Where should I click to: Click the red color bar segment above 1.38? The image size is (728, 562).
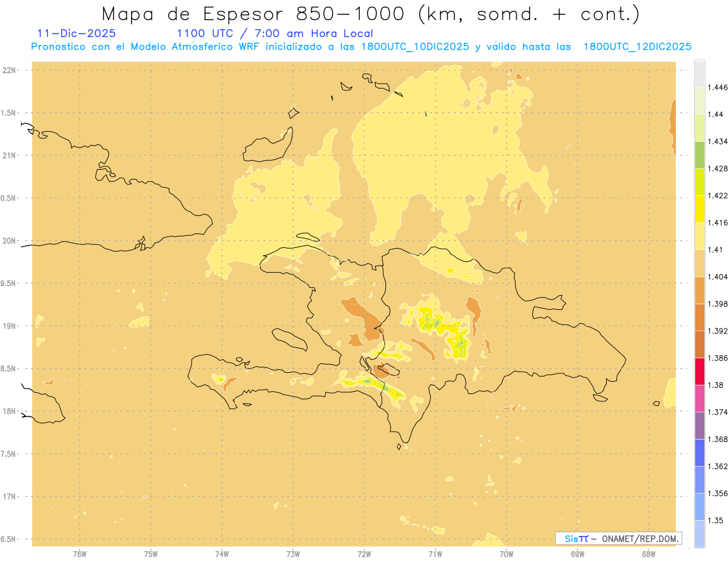coord(699,372)
